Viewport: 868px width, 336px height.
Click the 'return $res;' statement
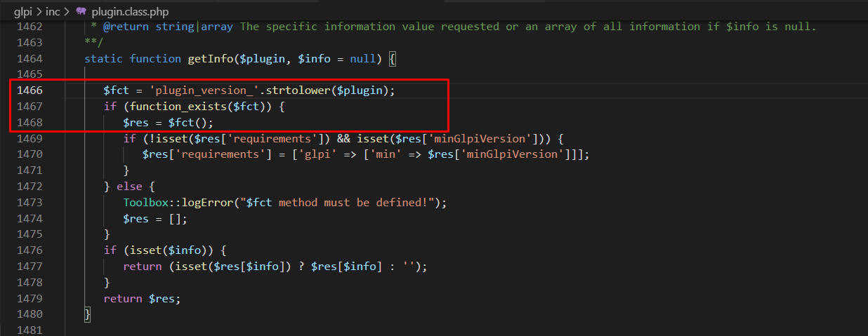point(143,298)
